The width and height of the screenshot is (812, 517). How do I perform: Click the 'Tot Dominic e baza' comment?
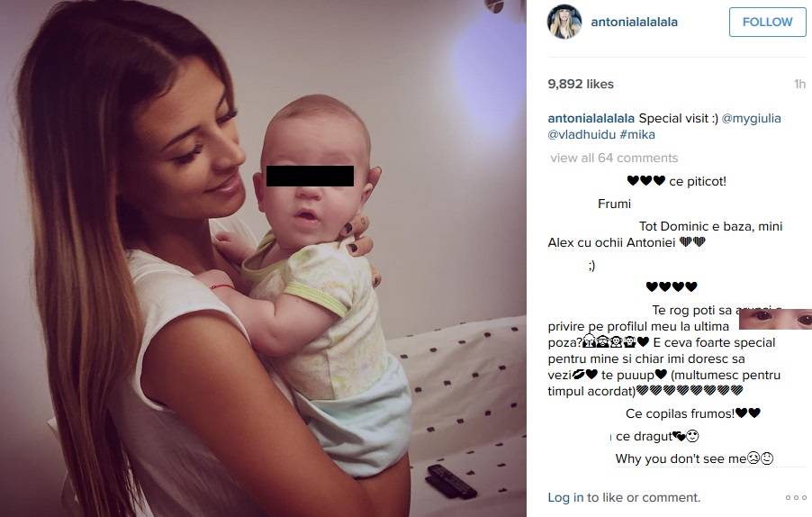point(665,234)
